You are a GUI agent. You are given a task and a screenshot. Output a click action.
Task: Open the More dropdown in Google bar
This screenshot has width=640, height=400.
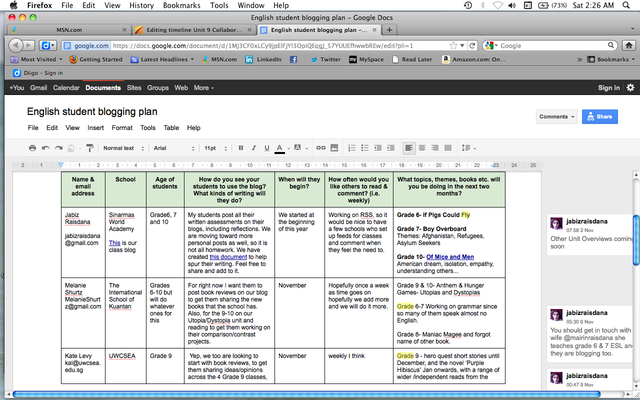[x=204, y=87]
